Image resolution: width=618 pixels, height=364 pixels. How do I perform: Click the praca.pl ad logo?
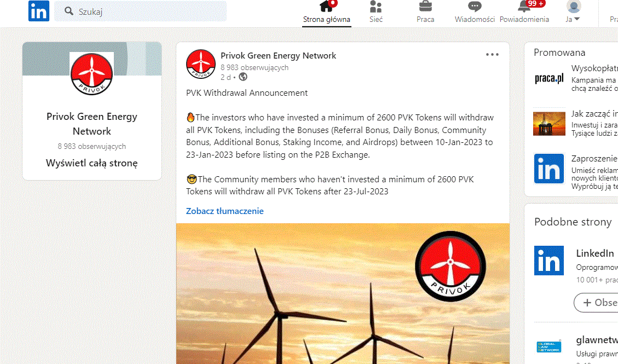pos(549,79)
